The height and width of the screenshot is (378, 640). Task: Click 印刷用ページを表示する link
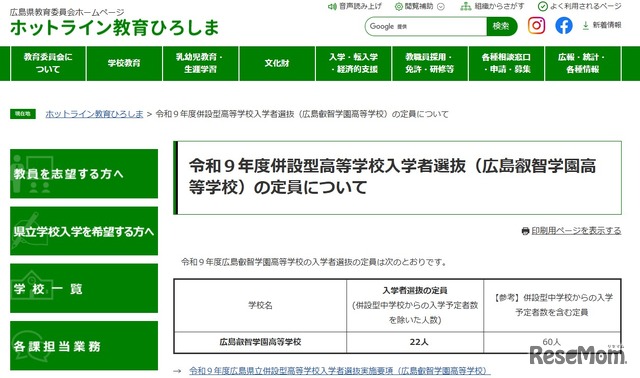click(x=576, y=231)
